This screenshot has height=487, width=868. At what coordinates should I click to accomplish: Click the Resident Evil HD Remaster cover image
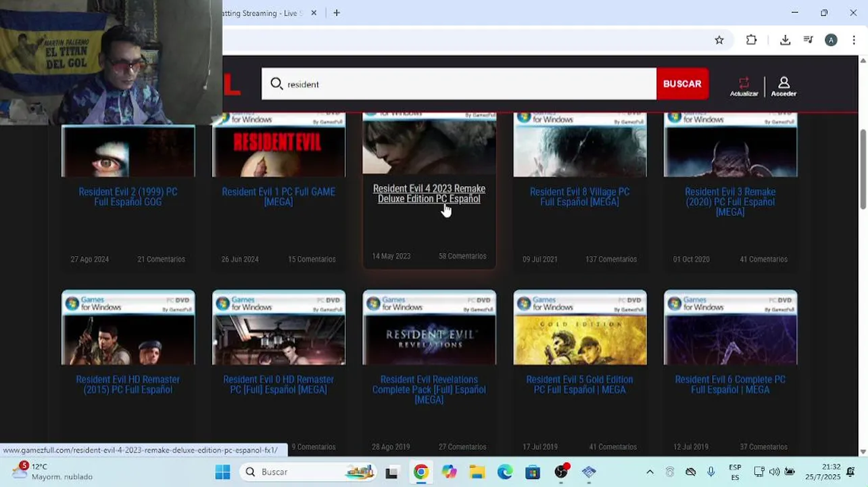click(128, 327)
